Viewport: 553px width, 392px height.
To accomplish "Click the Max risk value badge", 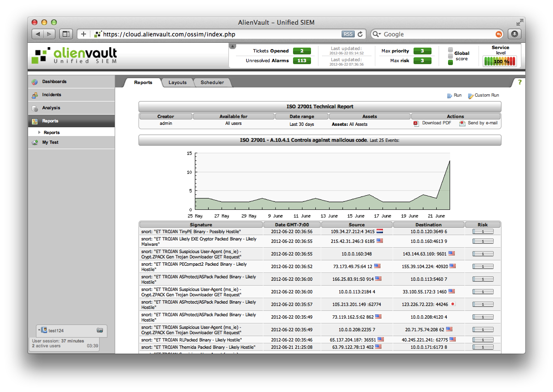I will [422, 61].
